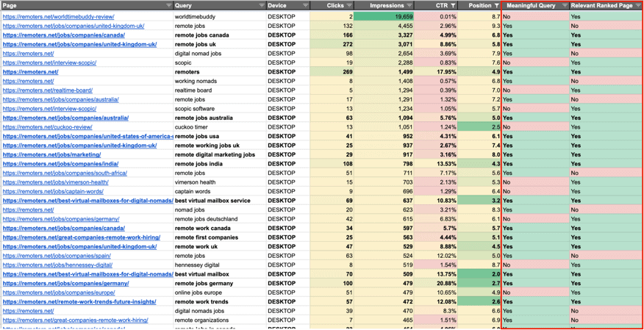
Task: Click the funnel filter icon on Position
Action: coord(497,6)
